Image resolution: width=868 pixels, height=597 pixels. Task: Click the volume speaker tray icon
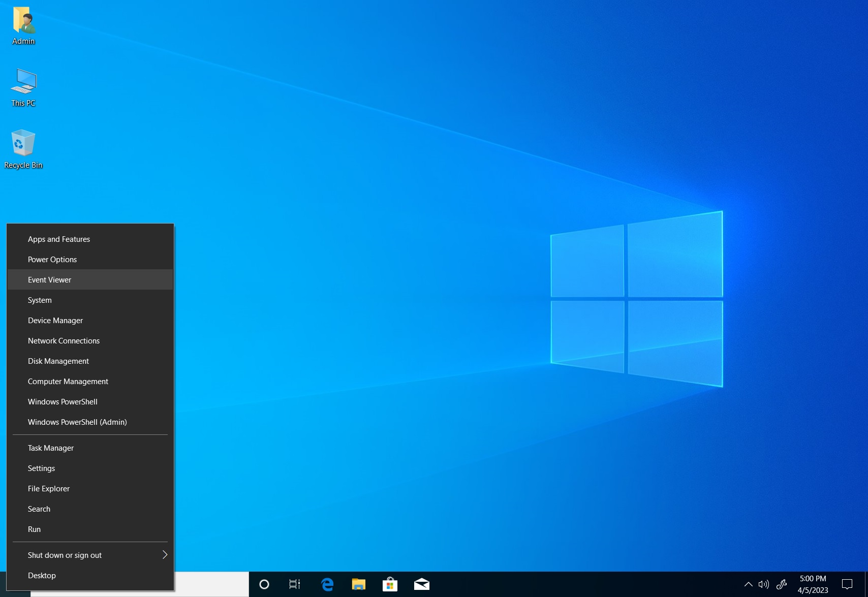point(763,584)
